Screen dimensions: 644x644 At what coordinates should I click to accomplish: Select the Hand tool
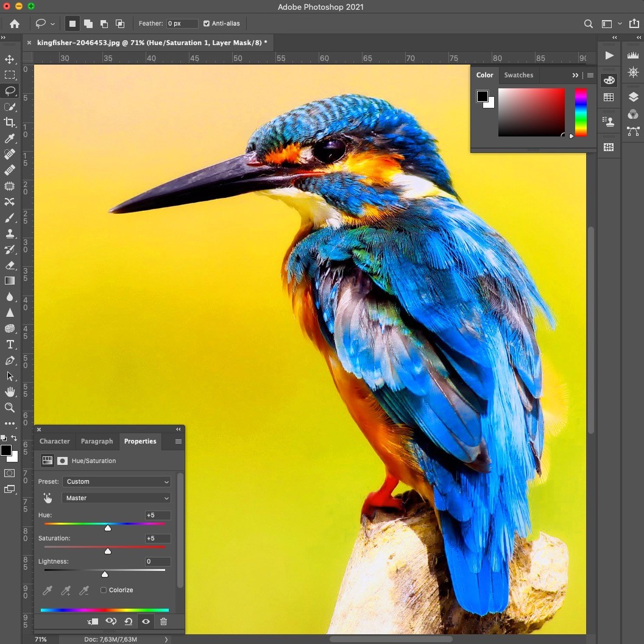[10, 392]
